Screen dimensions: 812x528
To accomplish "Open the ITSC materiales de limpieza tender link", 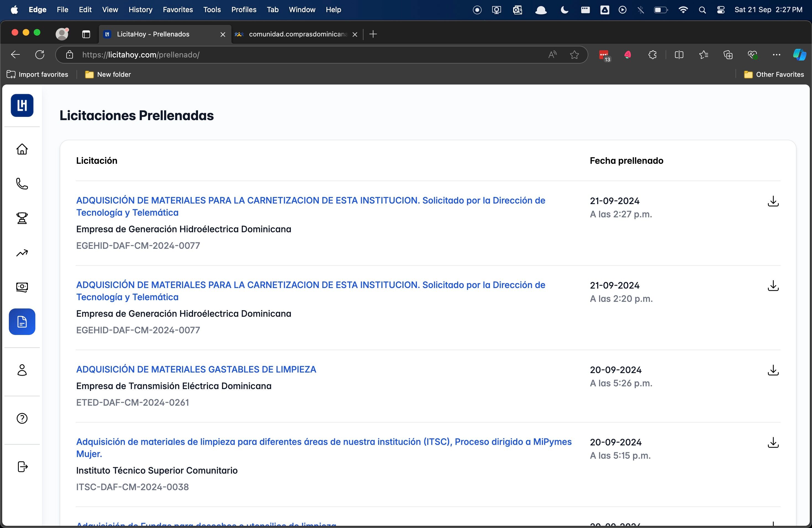I will point(324,448).
